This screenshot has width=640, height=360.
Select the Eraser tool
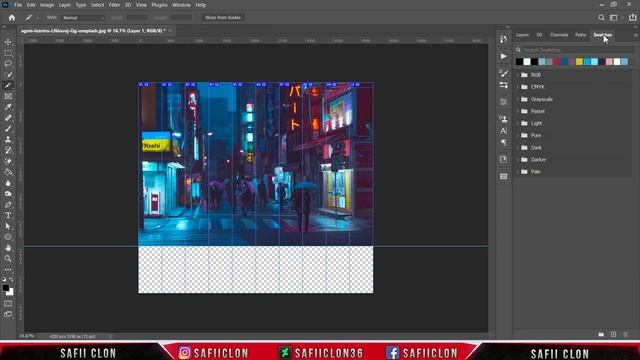8,161
